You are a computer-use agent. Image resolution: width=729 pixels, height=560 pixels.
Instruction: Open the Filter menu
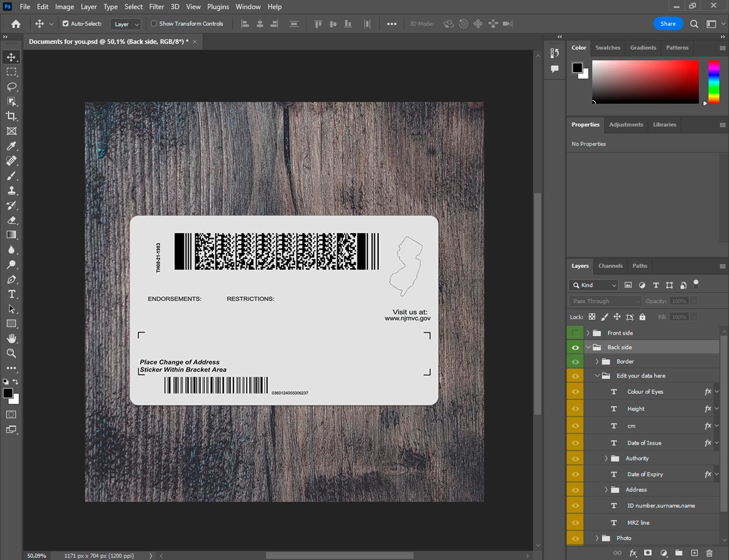pos(156,7)
